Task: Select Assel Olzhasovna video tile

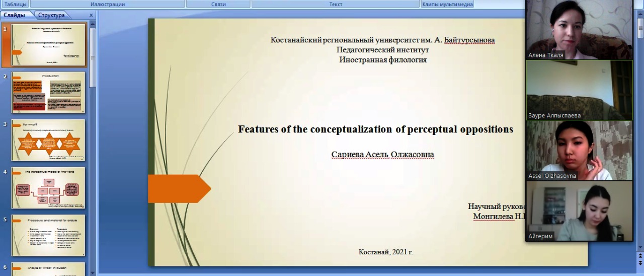Action: point(579,151)
